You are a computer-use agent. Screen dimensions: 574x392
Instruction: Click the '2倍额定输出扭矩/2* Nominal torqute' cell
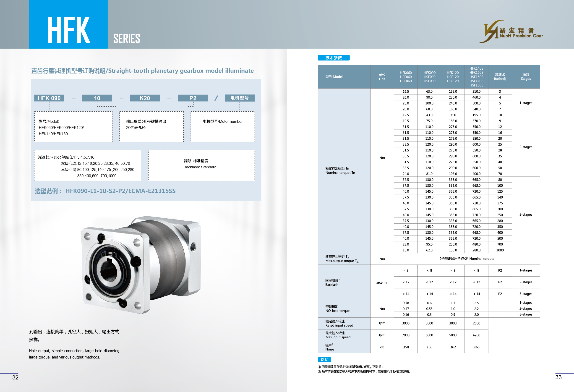coord(467,259)
